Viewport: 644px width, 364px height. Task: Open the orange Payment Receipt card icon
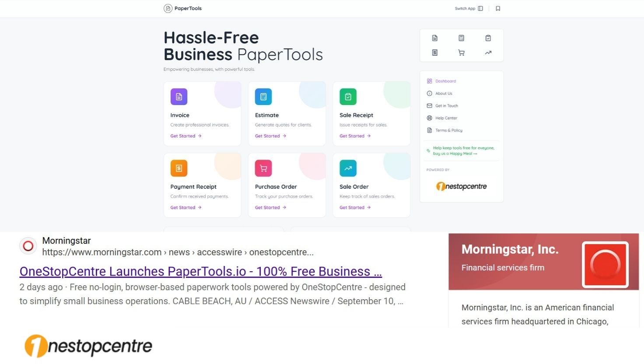pos(179,168)
